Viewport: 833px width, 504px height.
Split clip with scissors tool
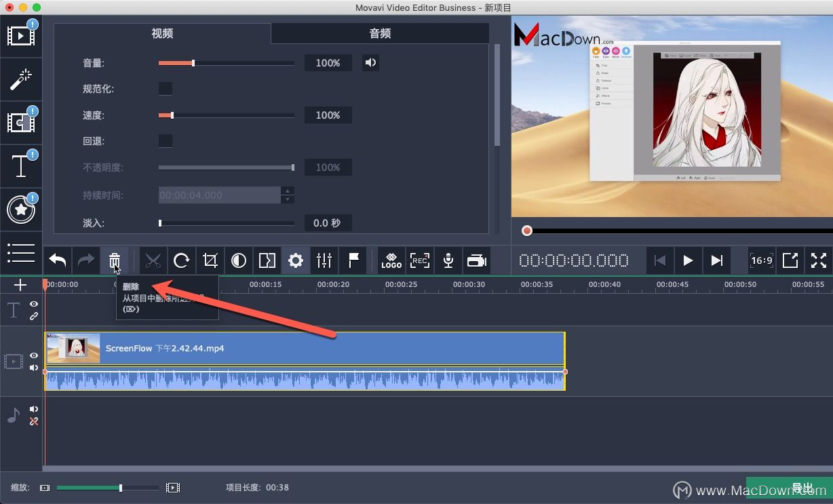153,260
